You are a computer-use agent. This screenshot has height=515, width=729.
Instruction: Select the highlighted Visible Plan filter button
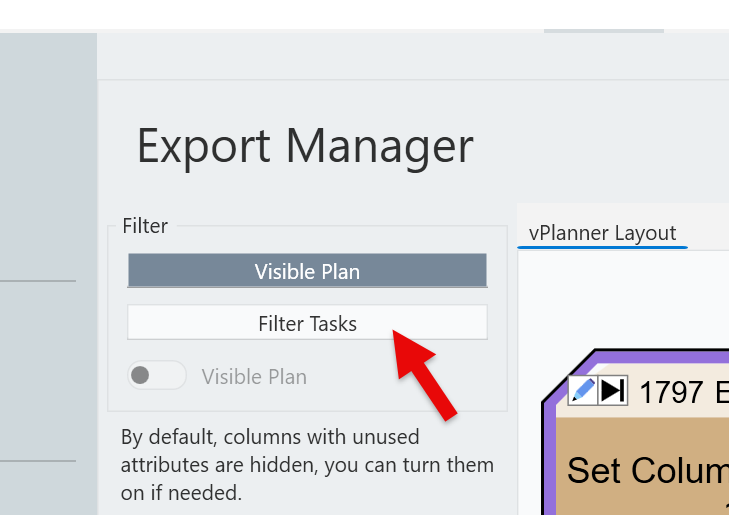point(307,271)
